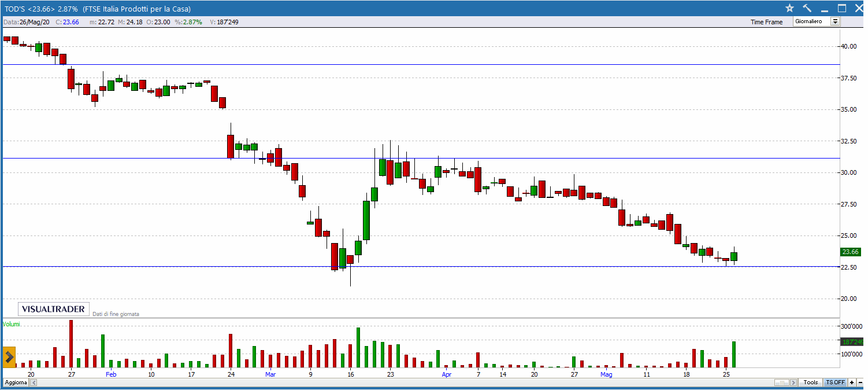Maximize the TOD'S chart window
868x390 pixels.
842,9
